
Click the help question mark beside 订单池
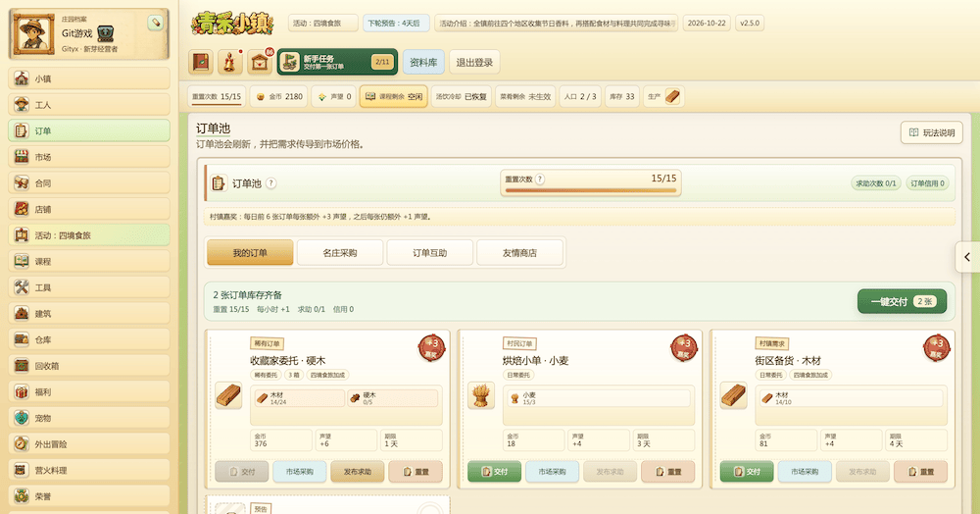270,183
